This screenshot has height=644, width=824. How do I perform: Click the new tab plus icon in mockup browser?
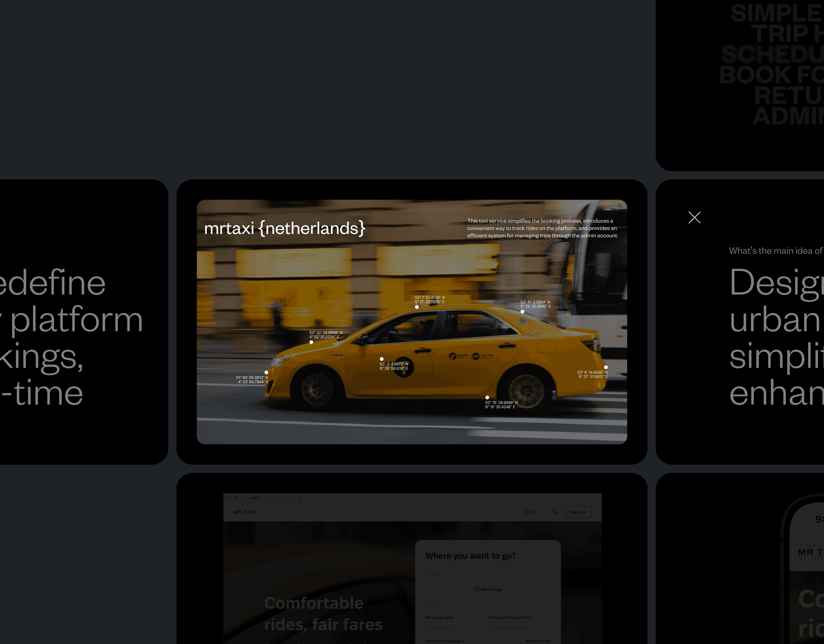tap(299, 499)
